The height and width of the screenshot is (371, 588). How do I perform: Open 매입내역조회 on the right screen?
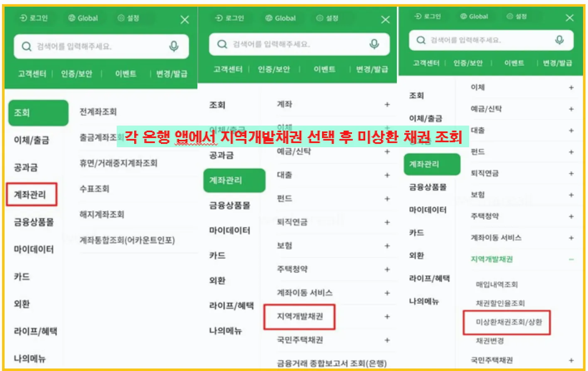497,284
